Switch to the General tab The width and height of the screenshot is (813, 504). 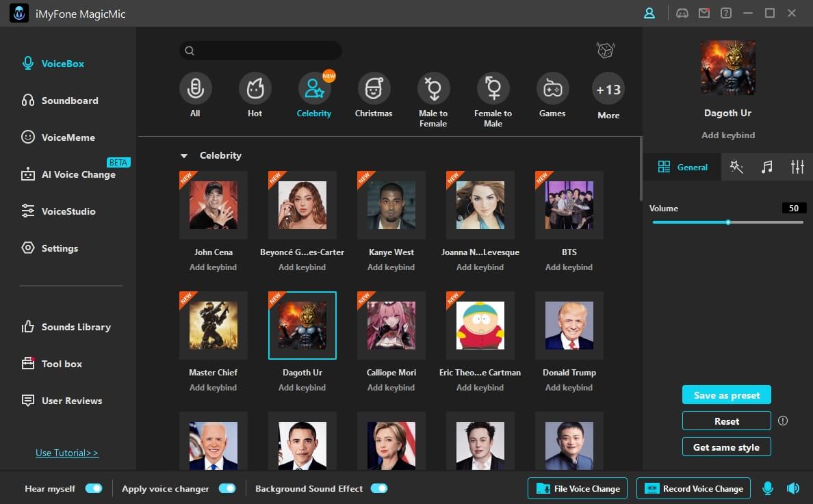coord(682,167)
